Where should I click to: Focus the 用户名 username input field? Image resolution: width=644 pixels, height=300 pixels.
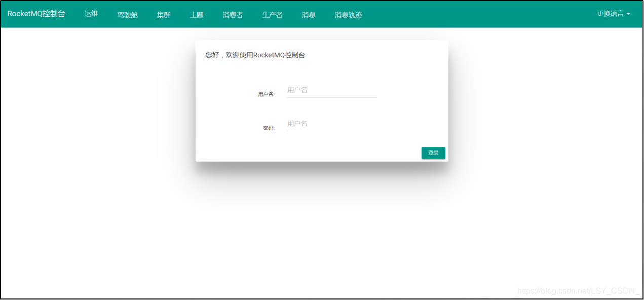(332, 90)
